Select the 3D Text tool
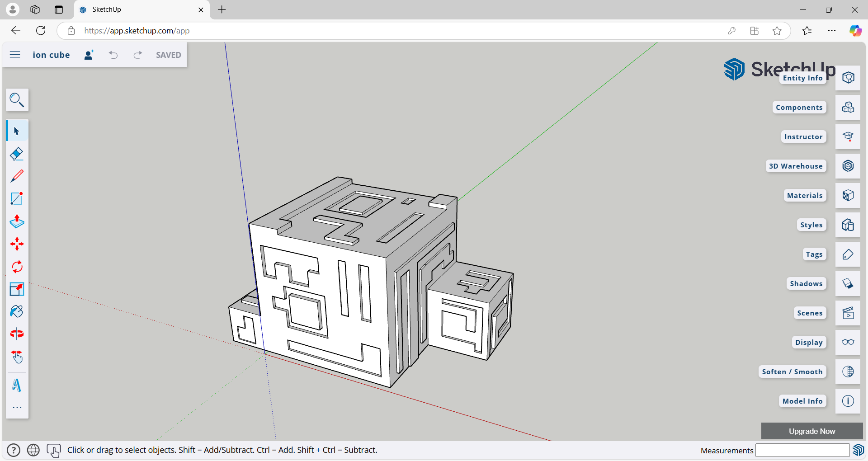 click(17, 385)
